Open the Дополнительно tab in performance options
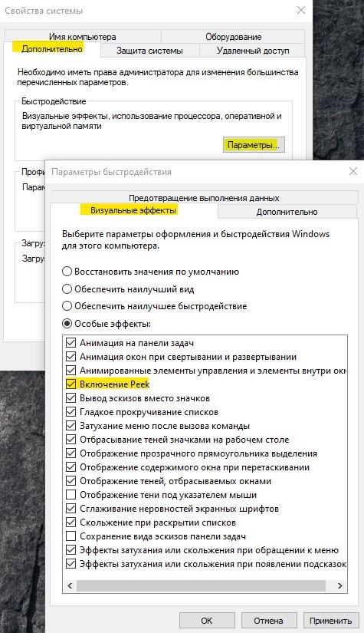364x633 pixels. (287, 212)
